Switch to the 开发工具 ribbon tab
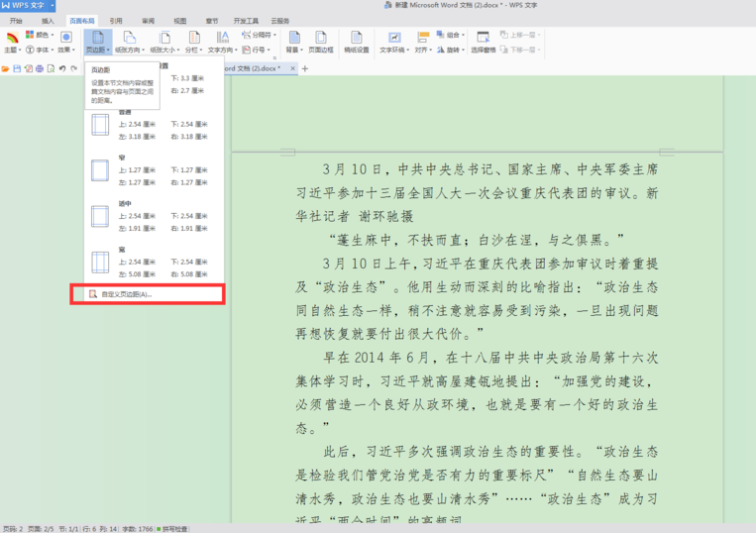The image size is (756, 533). tap(246, 21)
